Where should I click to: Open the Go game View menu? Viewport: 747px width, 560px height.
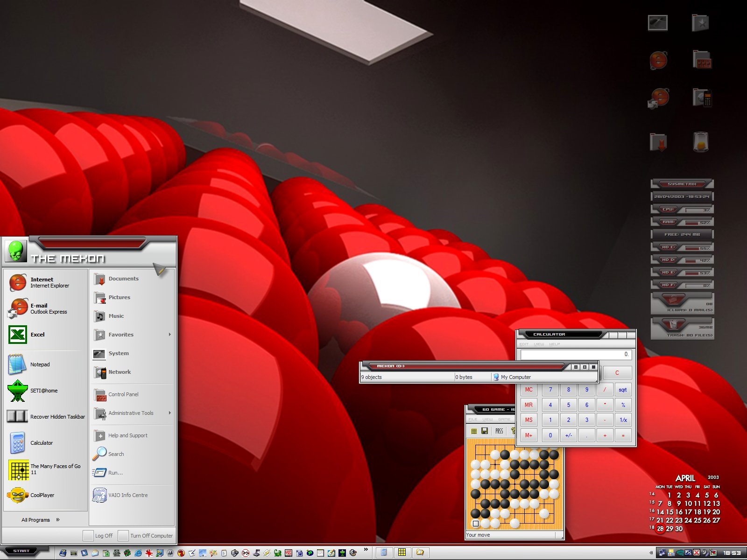(487, 420)
